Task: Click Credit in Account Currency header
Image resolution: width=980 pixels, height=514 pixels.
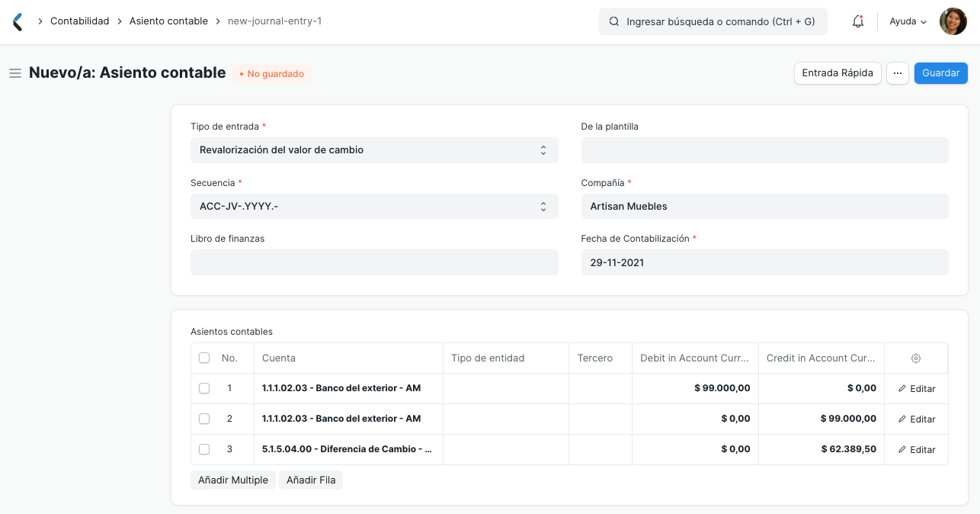Action: point(821,358)
